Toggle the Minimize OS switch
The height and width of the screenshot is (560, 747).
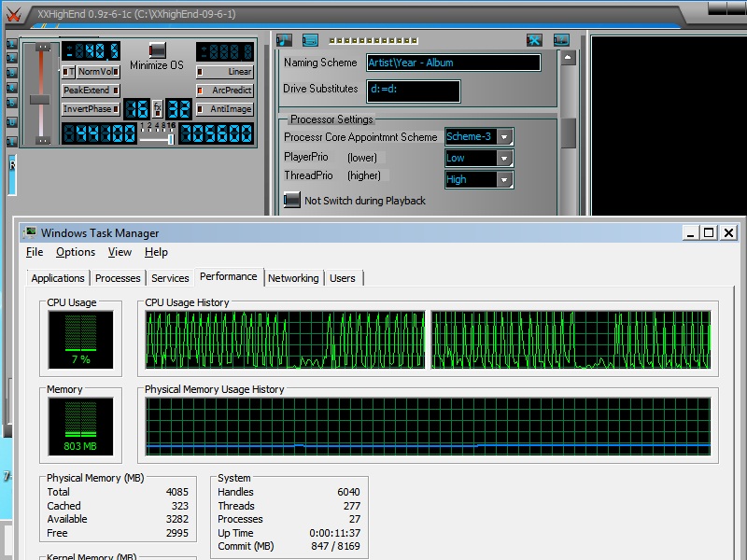pyautogui.click(x=157, y=50)
